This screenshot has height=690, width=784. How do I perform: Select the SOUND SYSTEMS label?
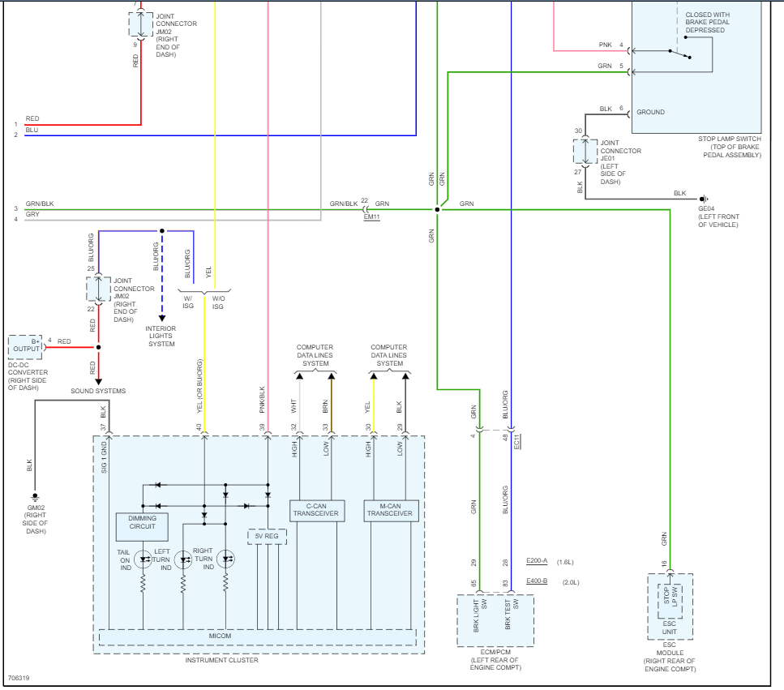[98, 391]
